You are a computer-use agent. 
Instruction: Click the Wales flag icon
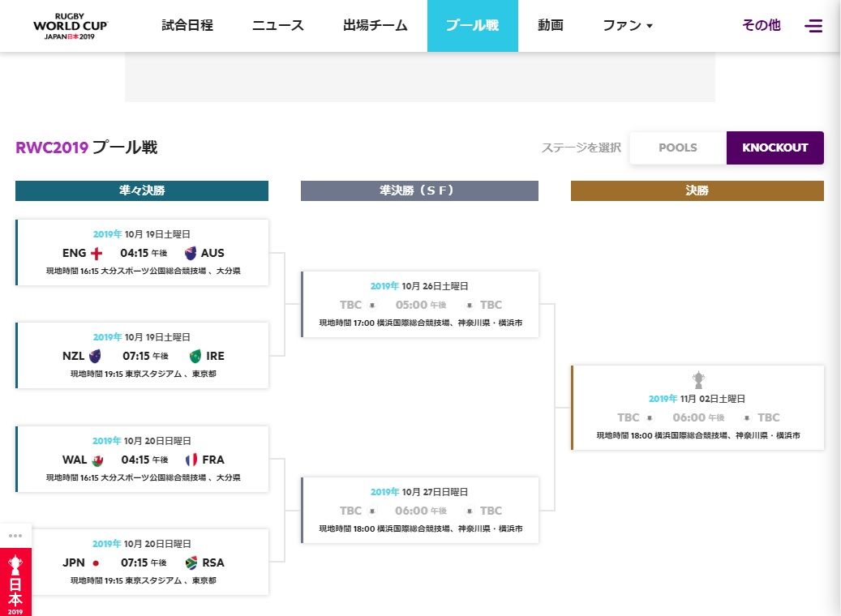tap(97, 460)
